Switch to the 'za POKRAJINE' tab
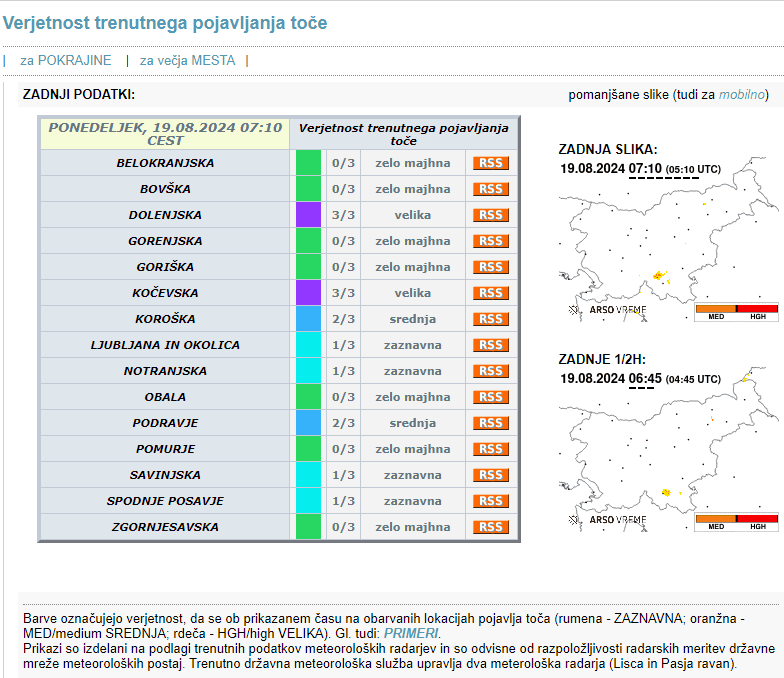 coord(66,60)
